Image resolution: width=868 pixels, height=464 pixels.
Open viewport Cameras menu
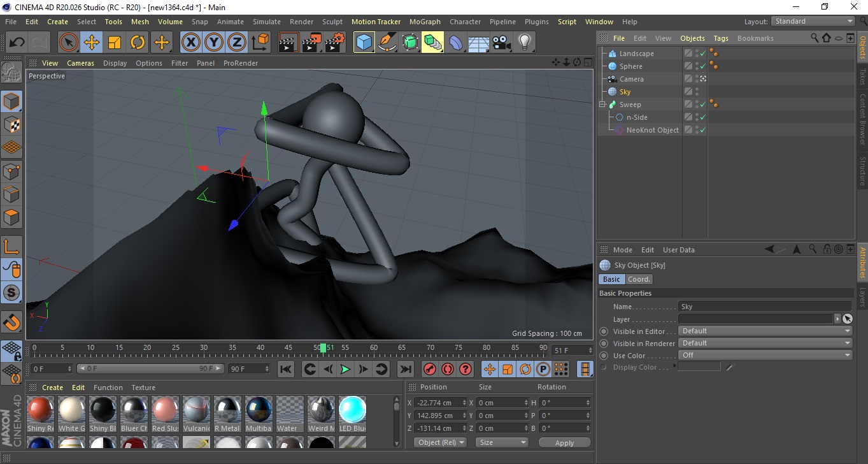pyautogui.click(x=81, y=63)
